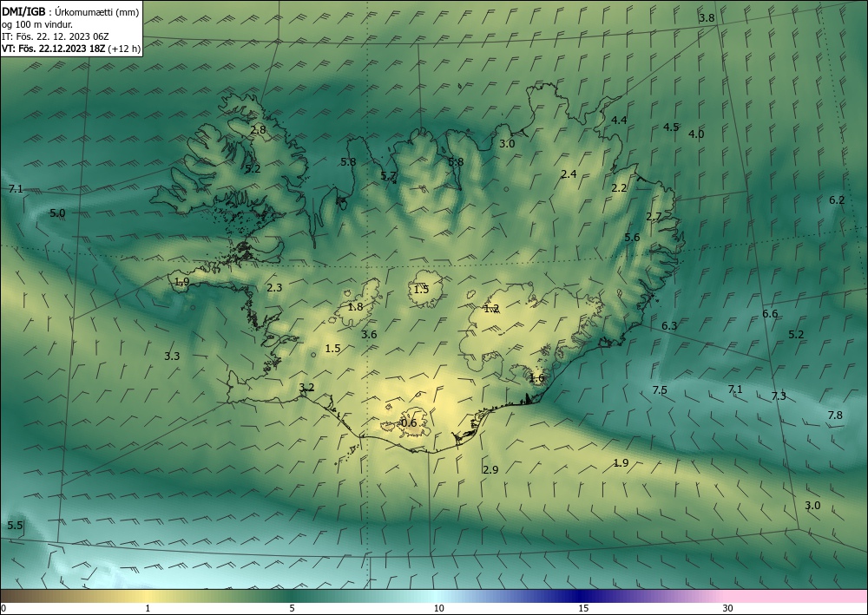Click the colour scale tick label 15
This screenshot has height=615, width=868.
(583, 609)
